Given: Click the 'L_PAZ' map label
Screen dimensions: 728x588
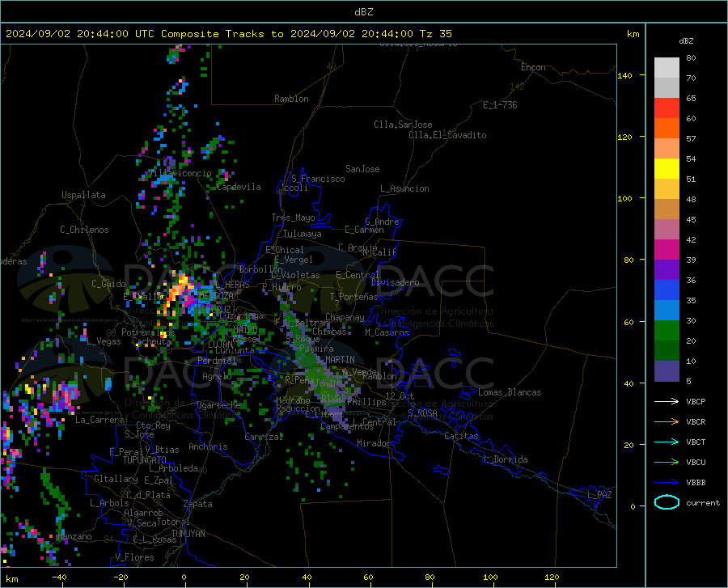Looking at the screenshot, I should pyautogui.click(x=599, y=495).
